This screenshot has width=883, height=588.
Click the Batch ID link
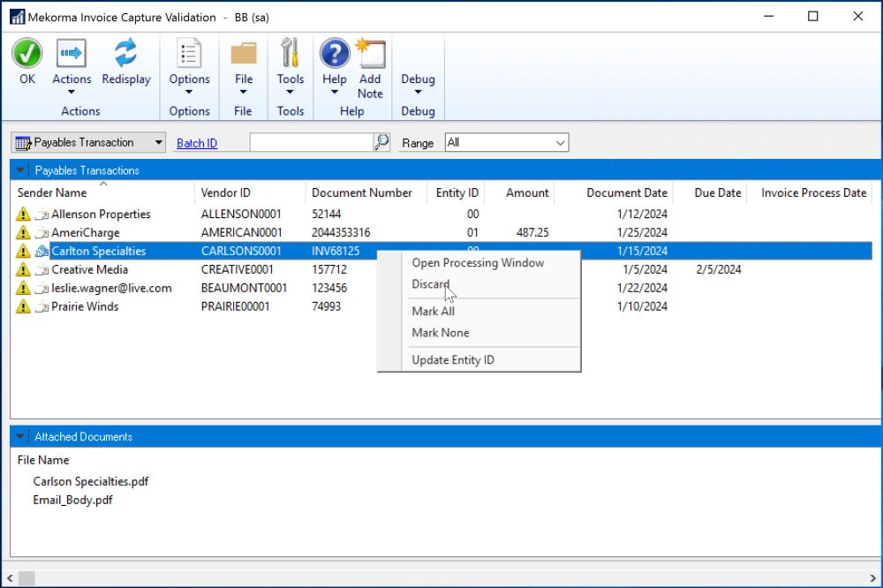[197, 143]
